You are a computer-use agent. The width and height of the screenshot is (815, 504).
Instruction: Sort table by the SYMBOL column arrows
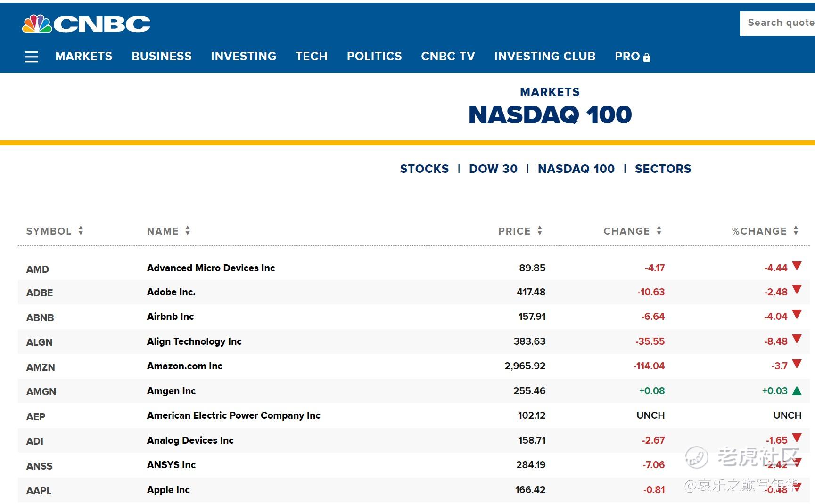(81, 230)
